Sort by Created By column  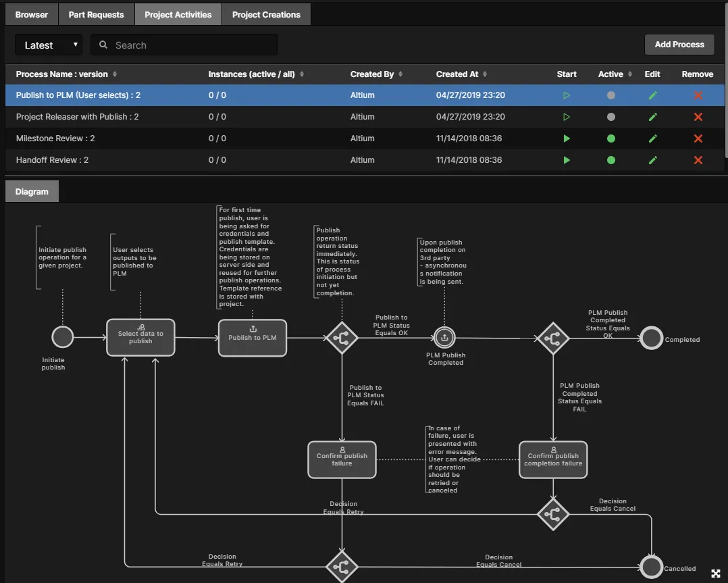pyautogui.click(x=376, y=74)
